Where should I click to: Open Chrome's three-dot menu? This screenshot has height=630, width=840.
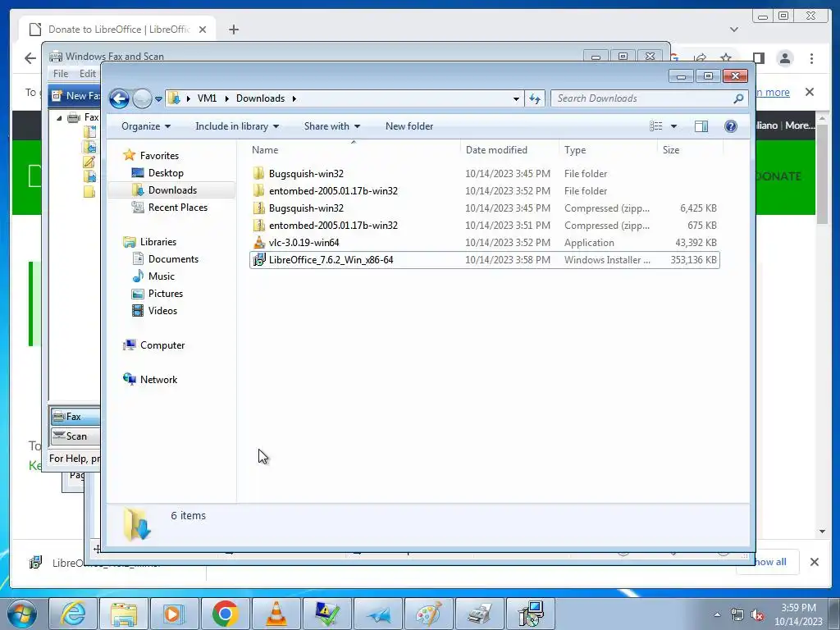tap(811, 58)
